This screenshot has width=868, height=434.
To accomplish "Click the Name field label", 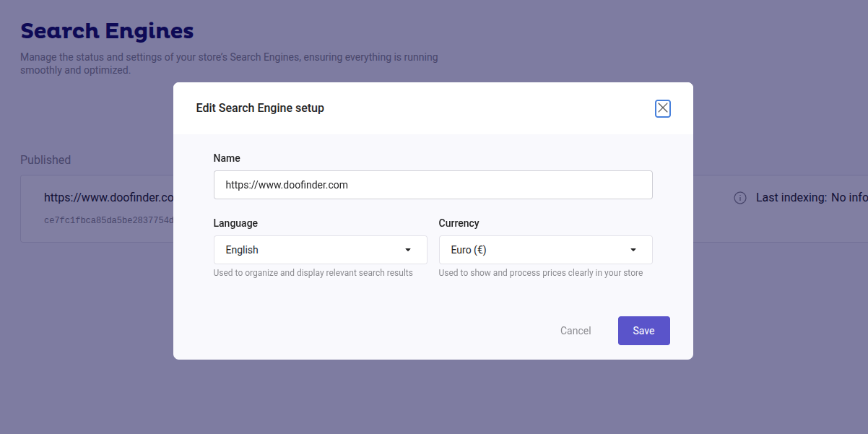I will click(x=227, y=157).
